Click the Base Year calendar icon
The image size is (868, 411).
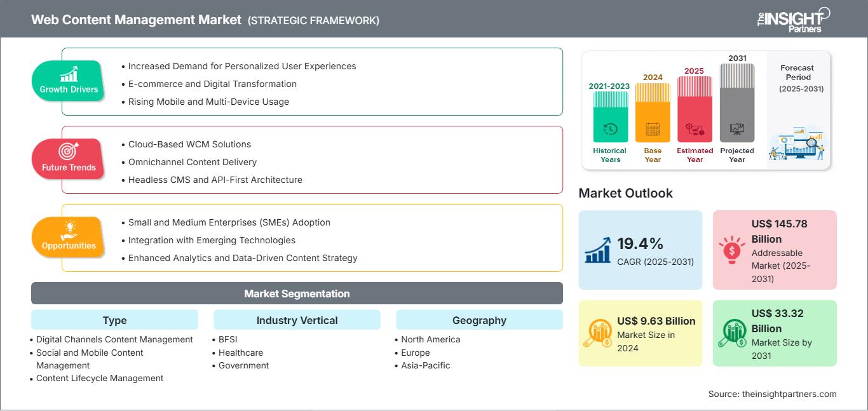(653, 129)
